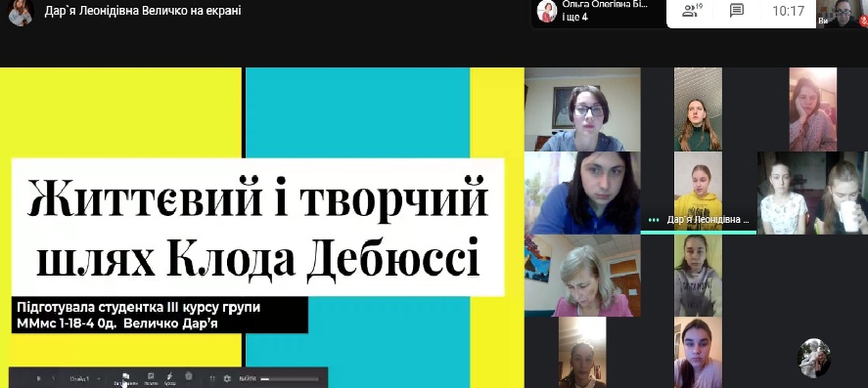Click the slideshow toolbar progress slider

point(290,379)
